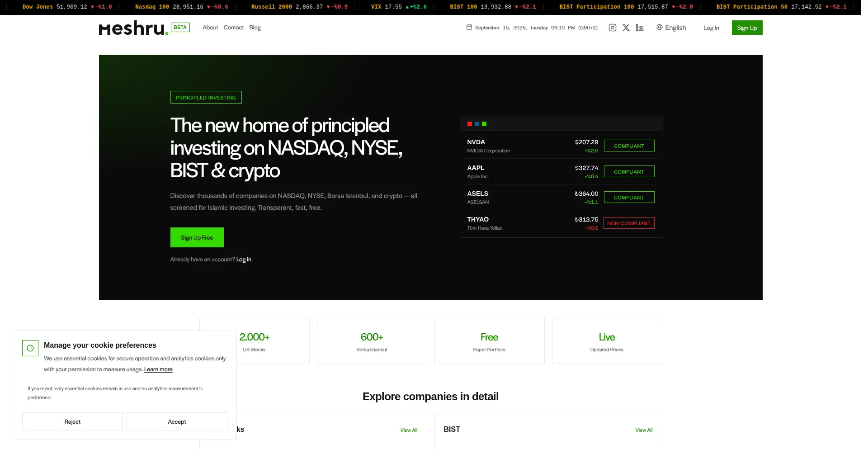Click the Nasdaq 100 ticker entry
The height and width of the screenshot is (449, 868).
point(181,7)
